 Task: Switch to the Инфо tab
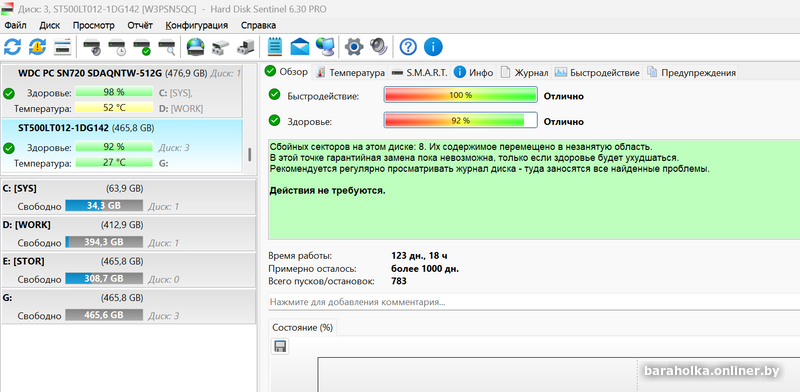pos(474,72)
